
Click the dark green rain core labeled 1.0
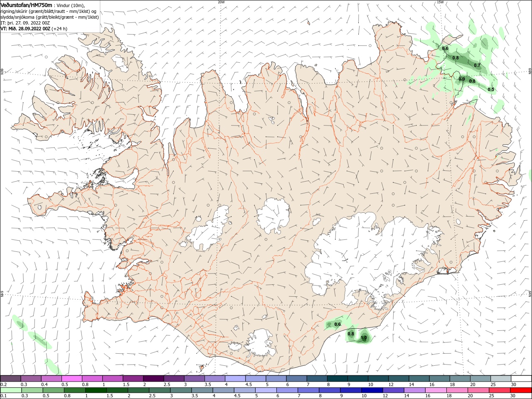364,337
